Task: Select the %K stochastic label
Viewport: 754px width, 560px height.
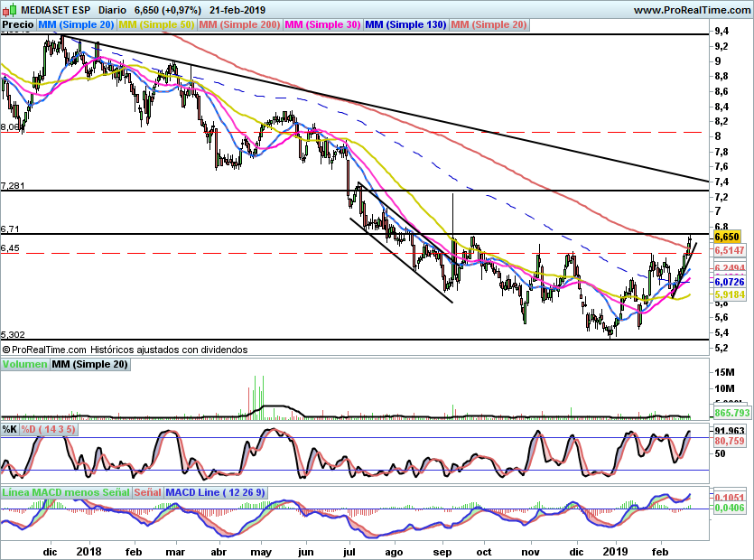Action: point(9,429)
